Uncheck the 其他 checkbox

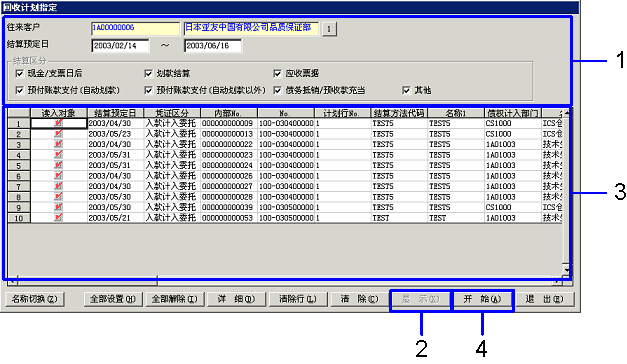(407, 91)
